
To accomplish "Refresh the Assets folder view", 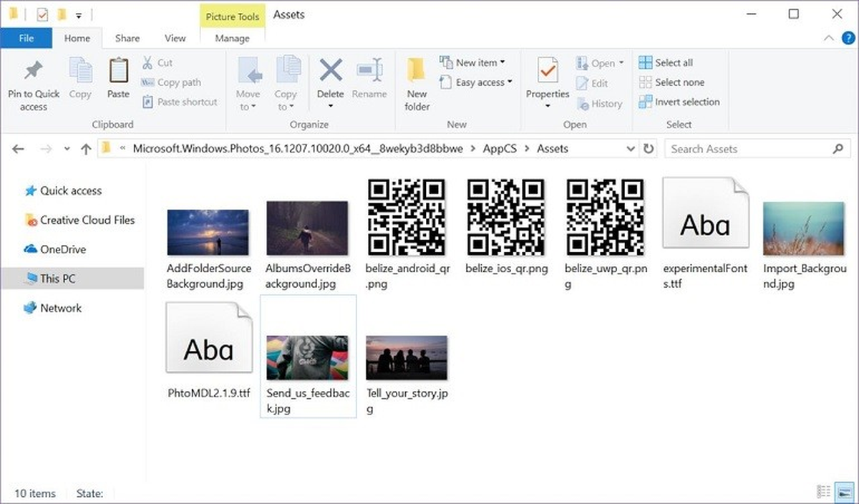I will [649, 149].
